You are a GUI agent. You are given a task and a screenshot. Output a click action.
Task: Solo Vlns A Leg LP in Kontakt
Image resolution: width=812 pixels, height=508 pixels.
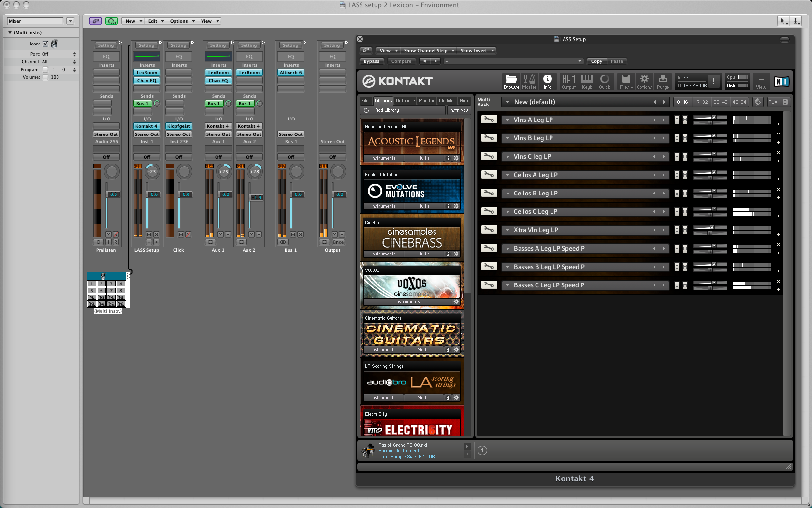677,120
